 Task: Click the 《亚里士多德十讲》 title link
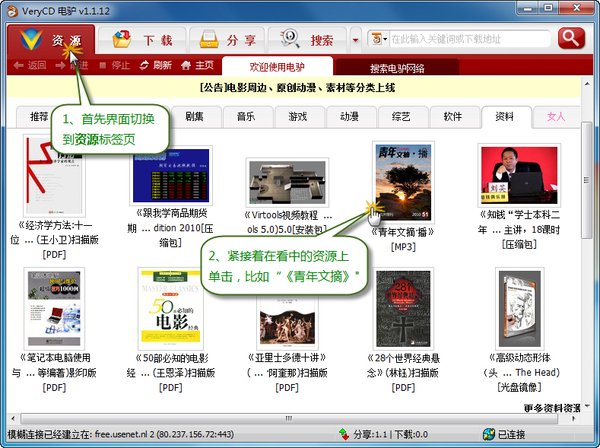pos(287,372)
